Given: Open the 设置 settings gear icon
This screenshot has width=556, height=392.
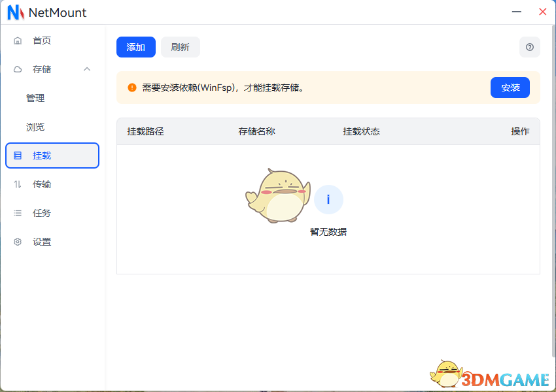Looking at the screenshot, I should pos(17,242).
